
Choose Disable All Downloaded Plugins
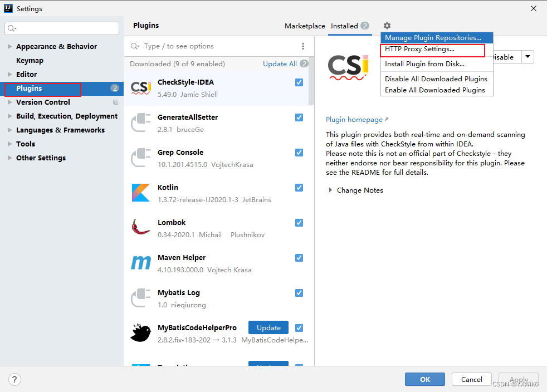[437, 79]
